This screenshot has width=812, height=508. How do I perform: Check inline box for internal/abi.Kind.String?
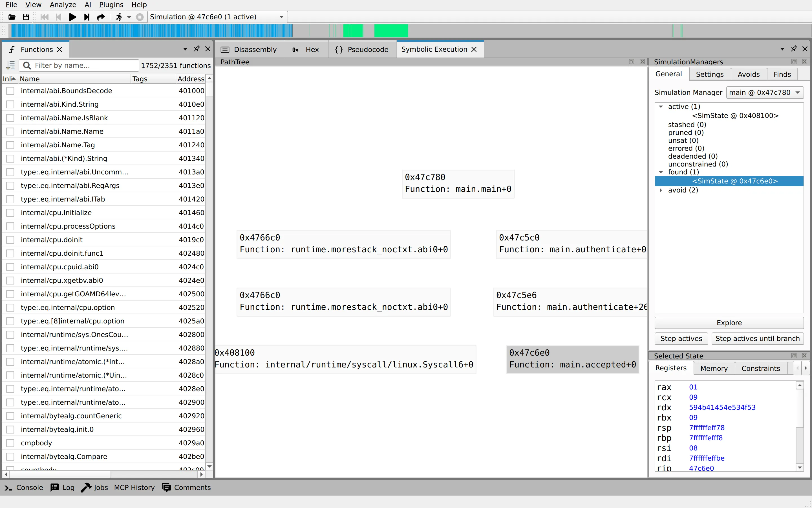click(x=10, y=104)
